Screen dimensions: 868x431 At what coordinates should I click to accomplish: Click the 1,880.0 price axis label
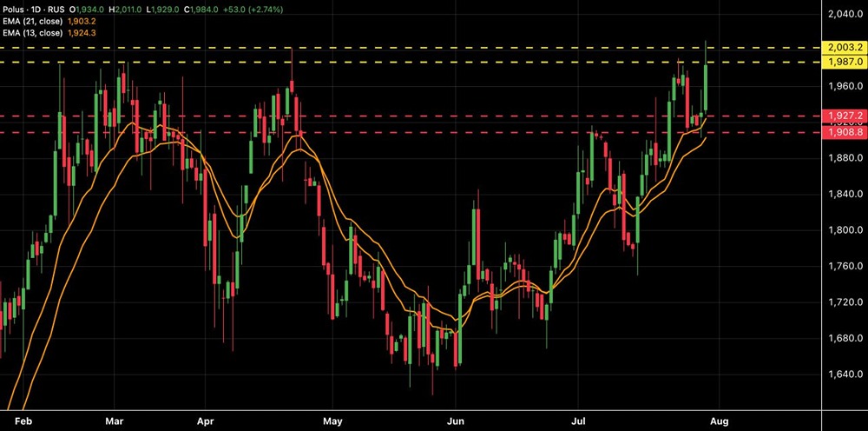point(845,158)
